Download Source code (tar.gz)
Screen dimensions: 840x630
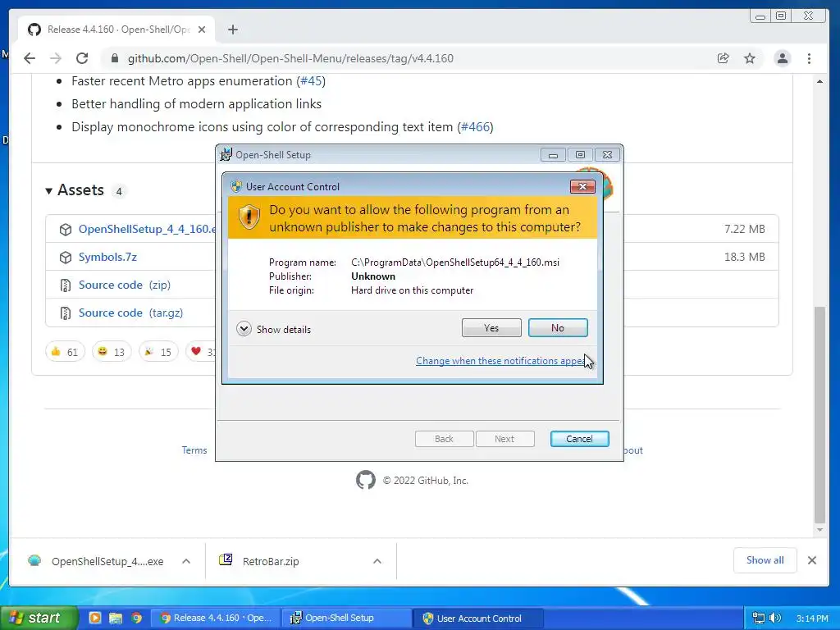(130, 313)
